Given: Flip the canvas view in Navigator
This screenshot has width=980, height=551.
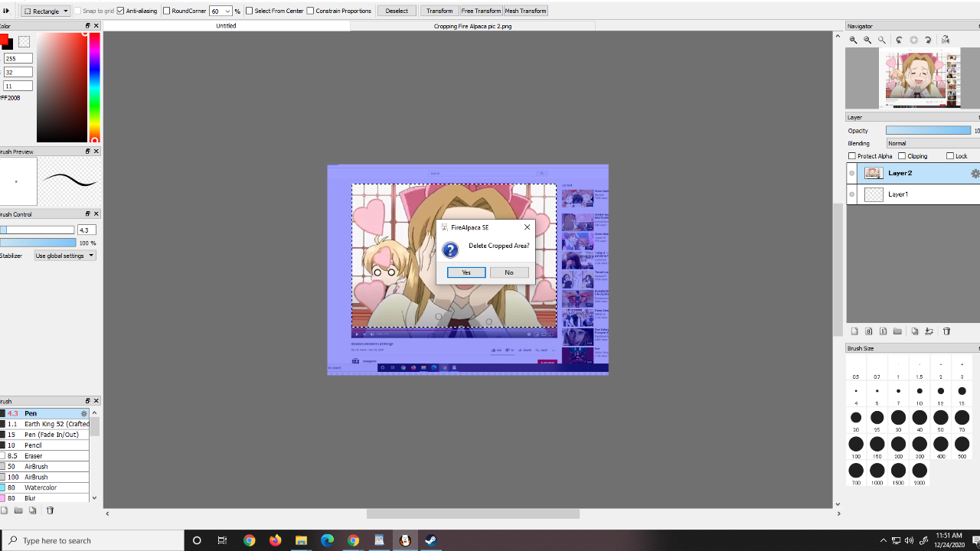Looking at the screenshot, I should tap(946, 40).
